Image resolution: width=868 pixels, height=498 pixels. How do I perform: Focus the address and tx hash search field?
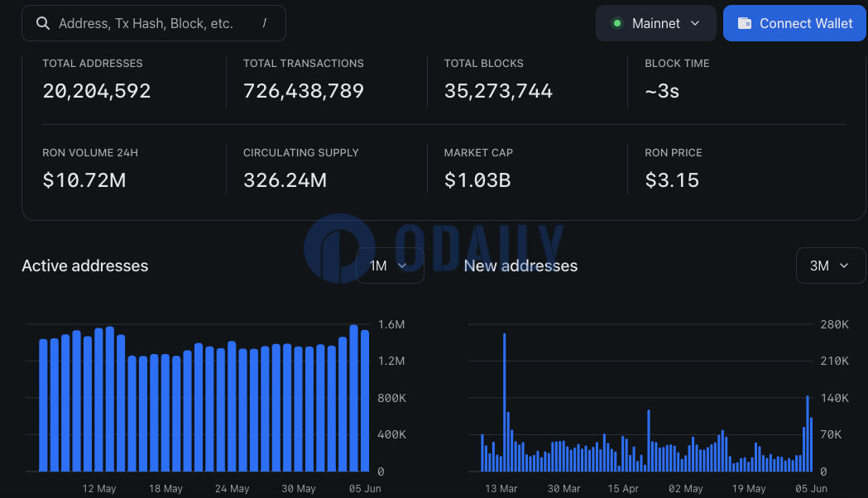[154, 23]
